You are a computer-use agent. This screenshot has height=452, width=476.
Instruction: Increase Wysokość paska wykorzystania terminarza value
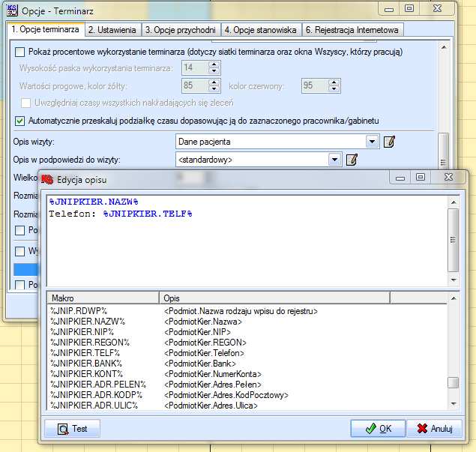coord(214,64)
